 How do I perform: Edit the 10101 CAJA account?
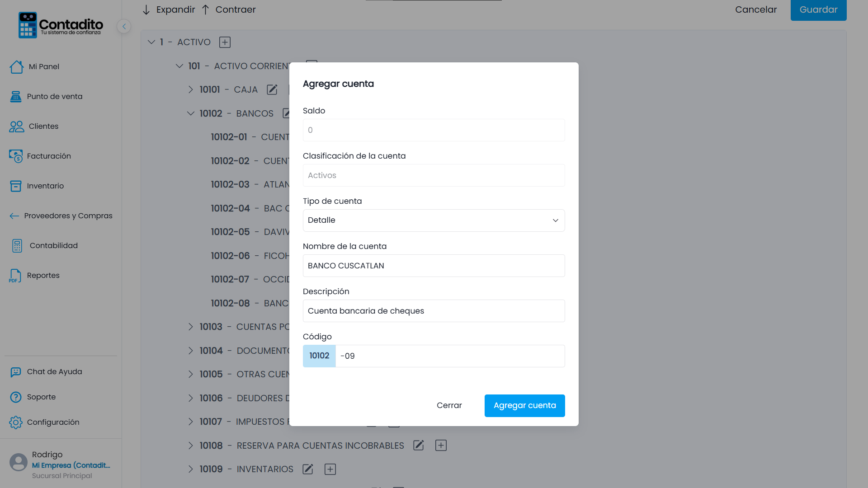272,89
